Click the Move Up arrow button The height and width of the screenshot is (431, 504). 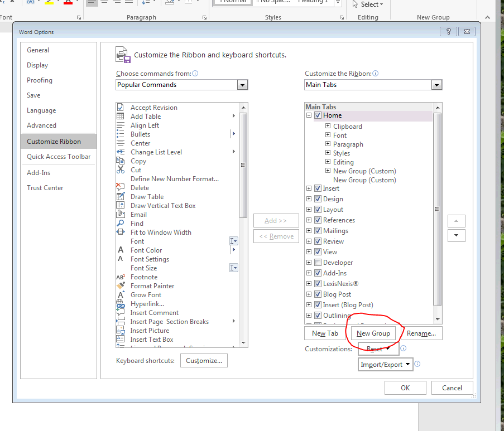[456, 221]
